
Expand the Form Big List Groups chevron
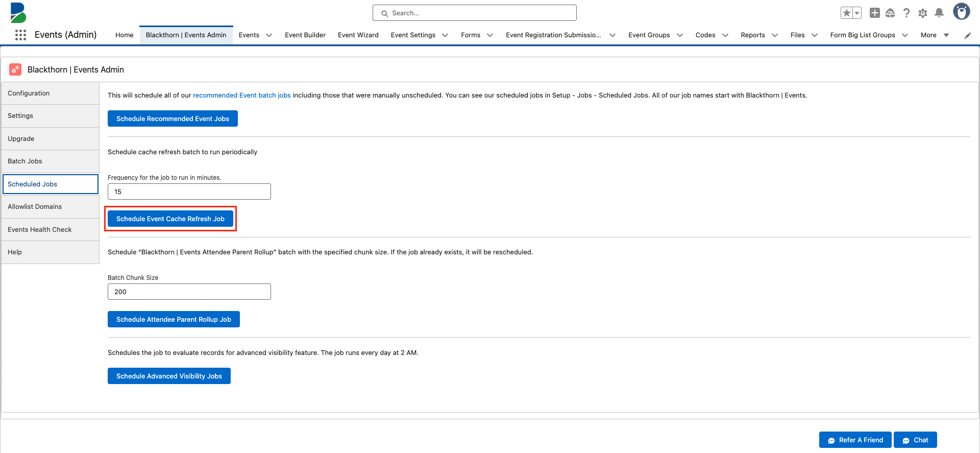[x=905, y=35]
